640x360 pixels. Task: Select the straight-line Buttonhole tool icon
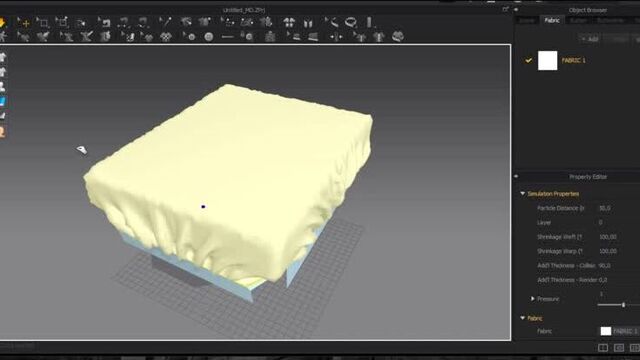pos(227,37)
